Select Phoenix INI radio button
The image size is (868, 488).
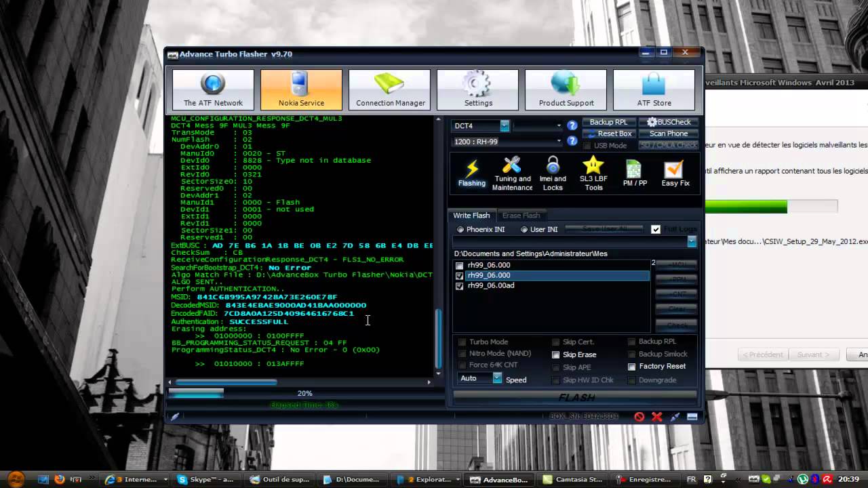point(460,230)
